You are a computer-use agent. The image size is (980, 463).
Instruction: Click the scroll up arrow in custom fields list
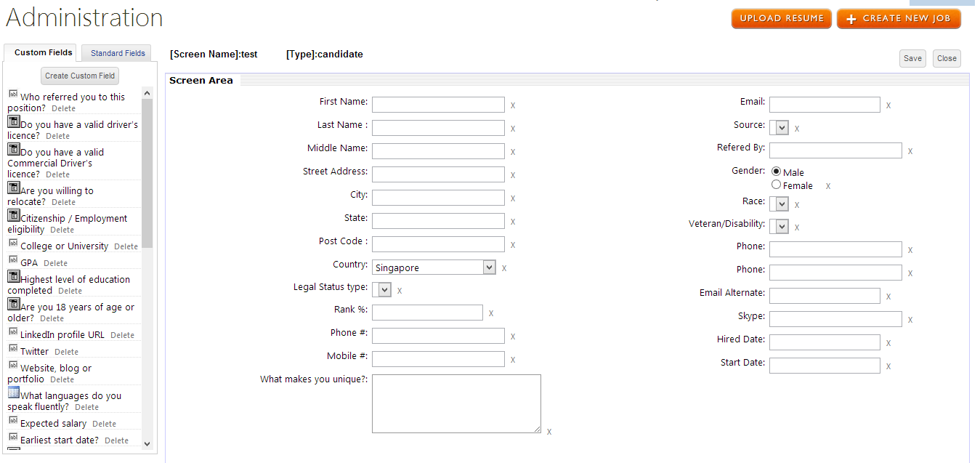coord(147,93)
